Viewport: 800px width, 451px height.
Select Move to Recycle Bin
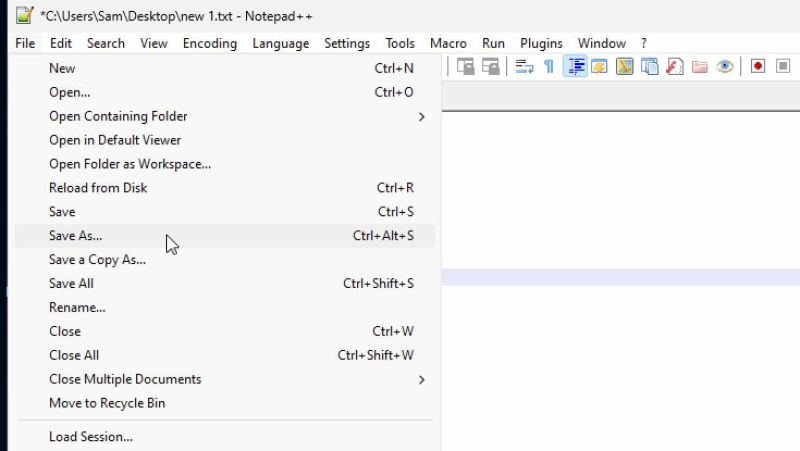click(224, 403)
